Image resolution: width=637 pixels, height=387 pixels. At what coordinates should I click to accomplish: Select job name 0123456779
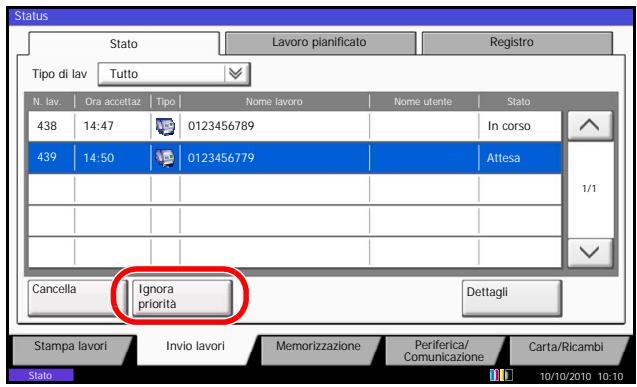(x=221, y=158)
